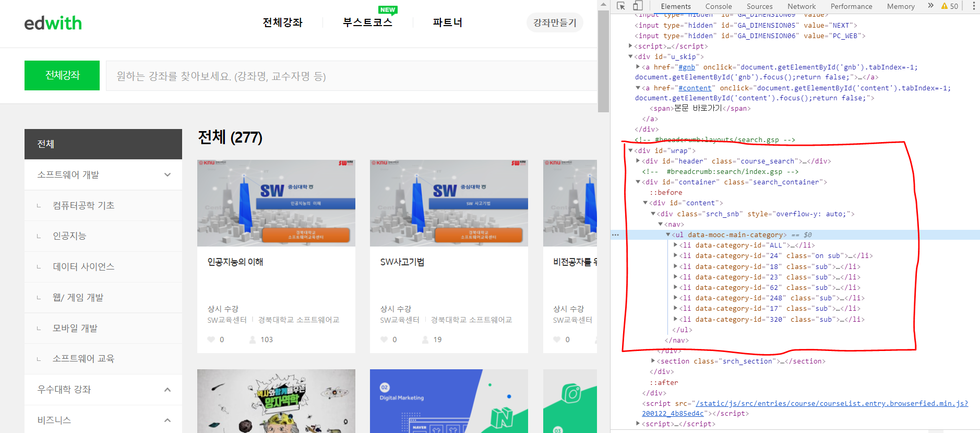Image resolution: width=980 pixels, height=433 pixels.
Task: Switch to the Elements tab
Action: click(x=675, y=6)
